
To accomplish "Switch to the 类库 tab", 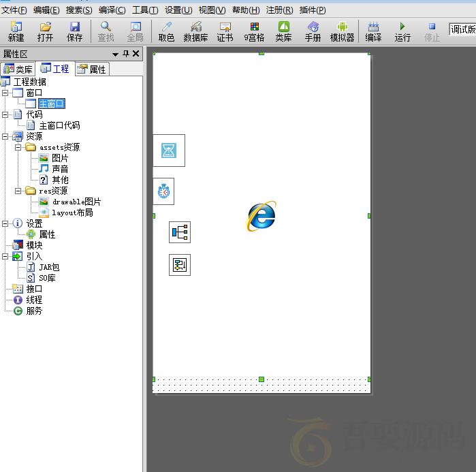I will click(x=18, y=69).
